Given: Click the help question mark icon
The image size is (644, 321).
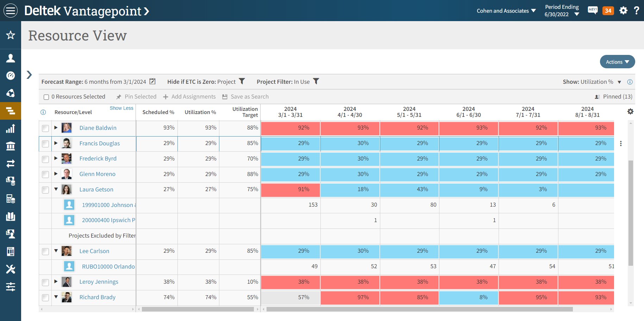Looking at the screenshot, I should 636,11.
